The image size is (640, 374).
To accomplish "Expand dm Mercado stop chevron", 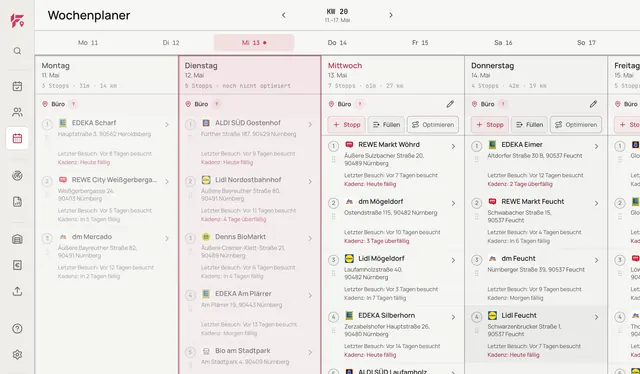I will [x=167, y=238].
